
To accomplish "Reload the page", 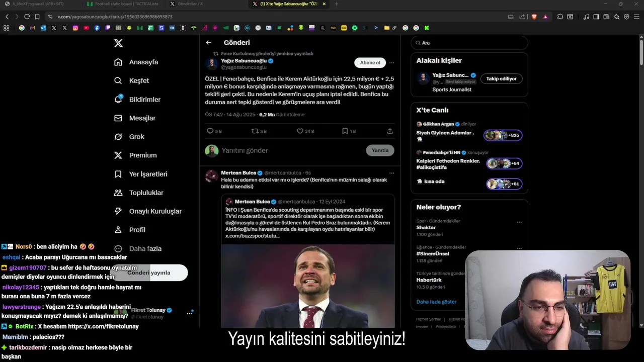I will tap(27, 17).
